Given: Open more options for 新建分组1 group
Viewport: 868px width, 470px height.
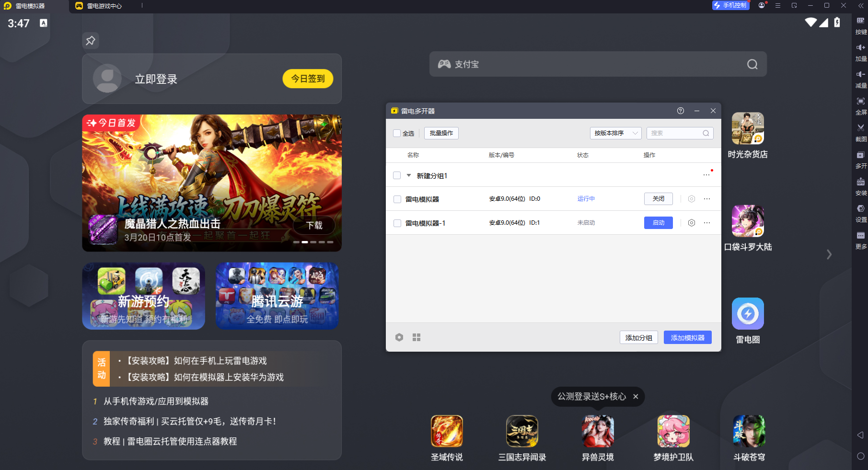Looking at the screenshot, I should click(x=706, y=175).
